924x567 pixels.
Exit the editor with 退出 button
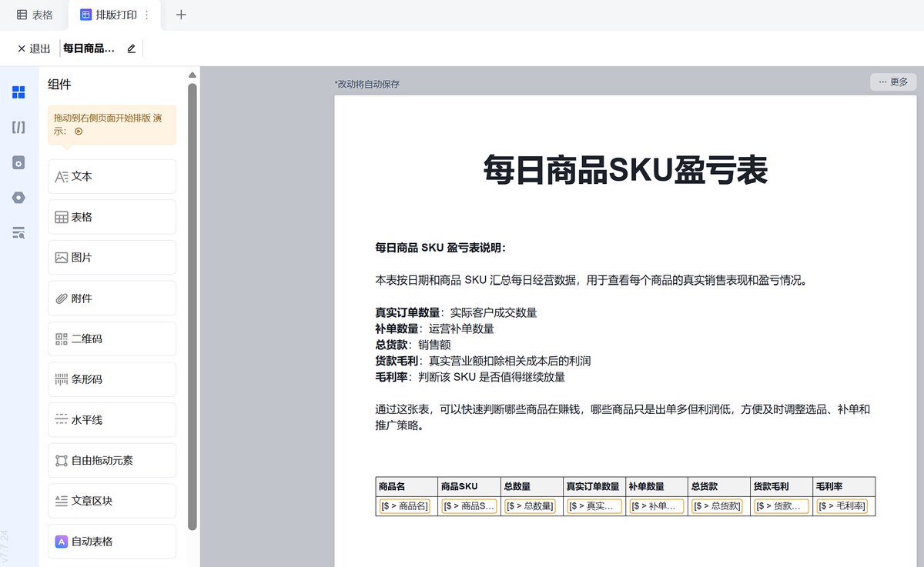(34, 48)
